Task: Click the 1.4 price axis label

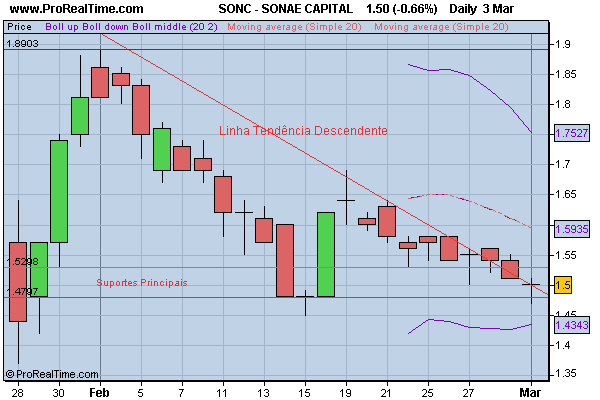Action: tap(562, 345)
